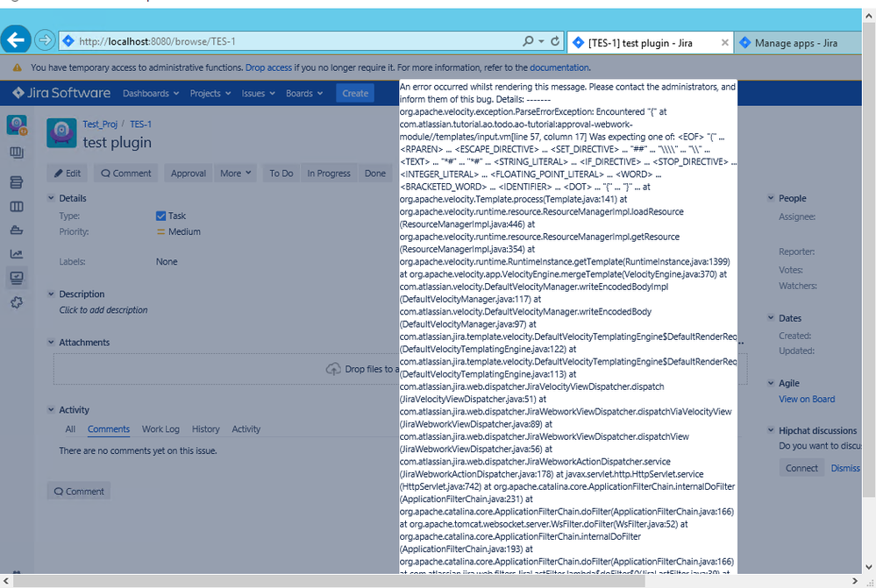Select the Activity tab in activity tabs
876x588 pixels.
[246, 429]
